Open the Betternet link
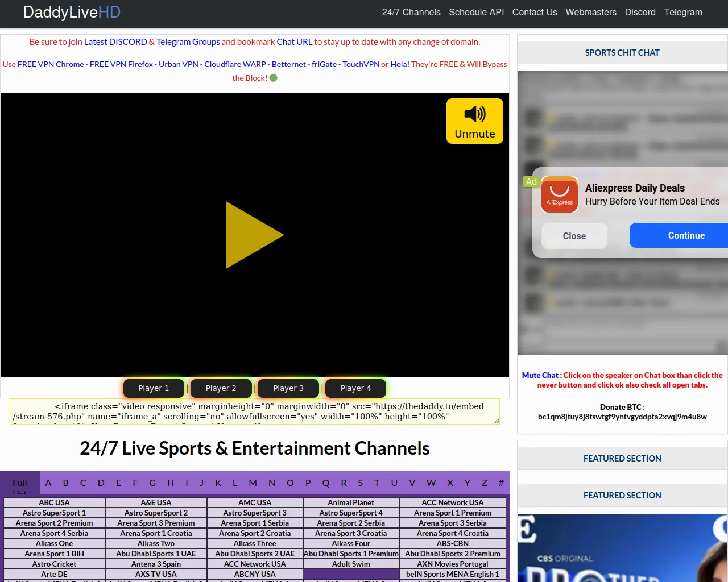 coord(289,64)
